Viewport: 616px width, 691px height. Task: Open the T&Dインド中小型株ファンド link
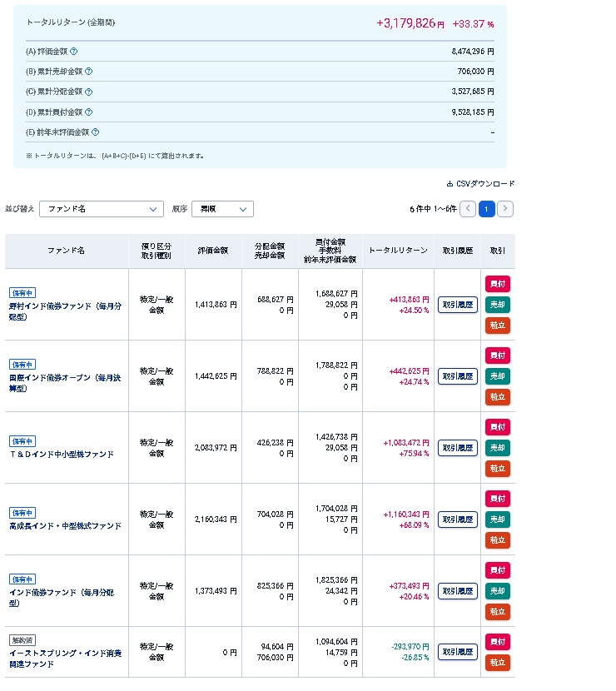(62, 455)
